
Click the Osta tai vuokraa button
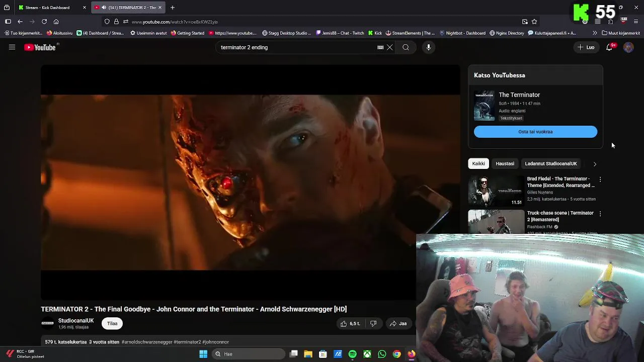(x=535, y=132)
